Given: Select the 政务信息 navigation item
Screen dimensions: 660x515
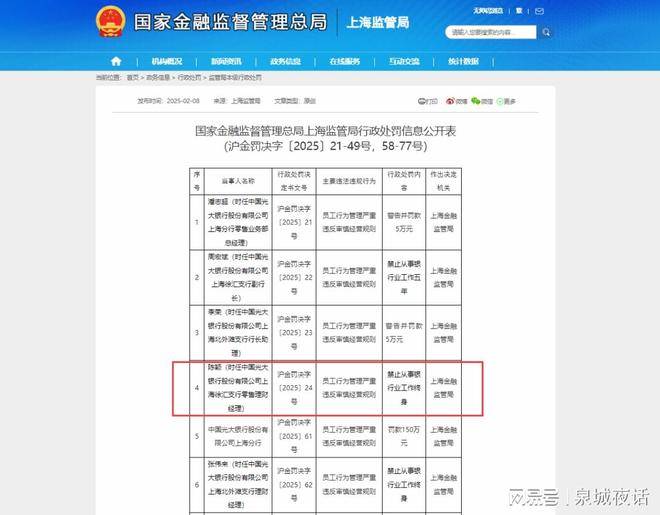Looking at the screenshot, I should tap(285, 61).
